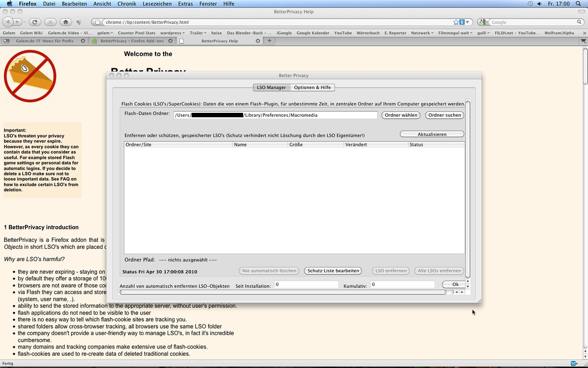Open the Lesezeichen menu
Viewport: 588px width, 368px height.
pyautogui.click(x=157, y=3)
